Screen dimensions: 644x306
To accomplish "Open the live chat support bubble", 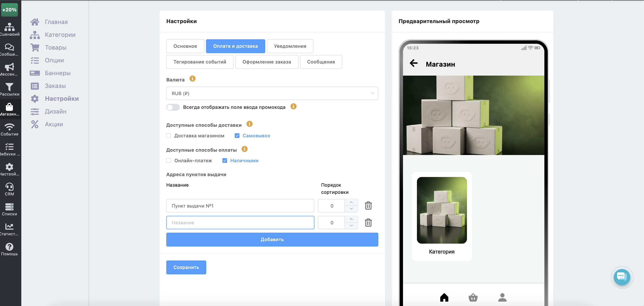I will (x=622, y=277).
